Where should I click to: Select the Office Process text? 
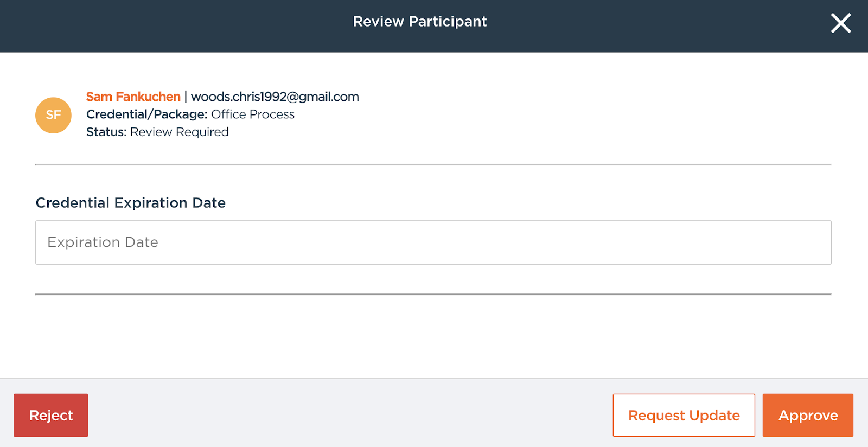(253, 114)
